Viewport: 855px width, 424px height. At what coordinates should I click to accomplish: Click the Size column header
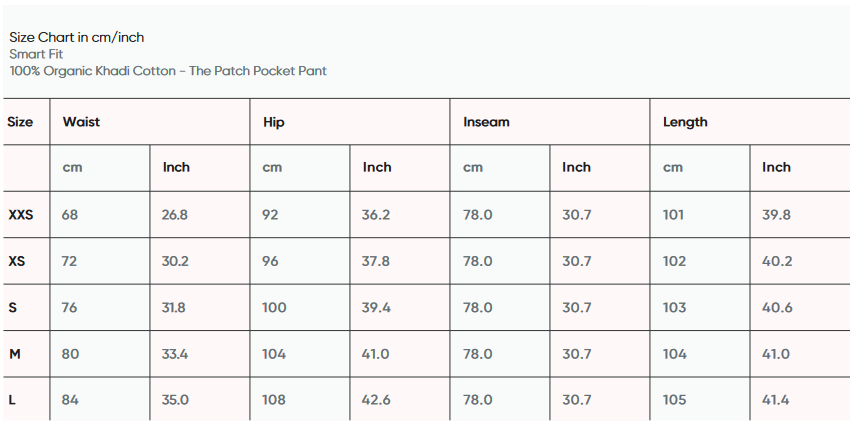coord(20,122)
